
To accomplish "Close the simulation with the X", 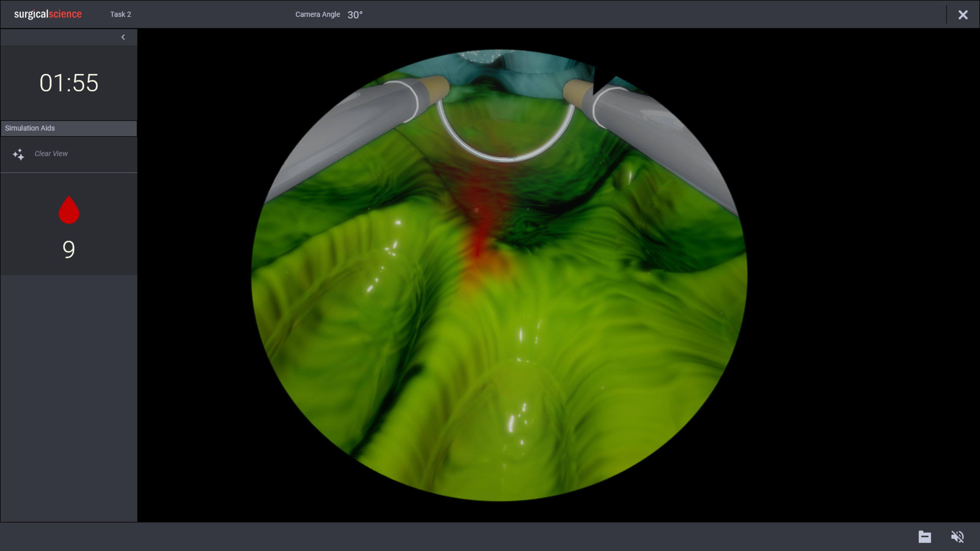I will [963, 15].
